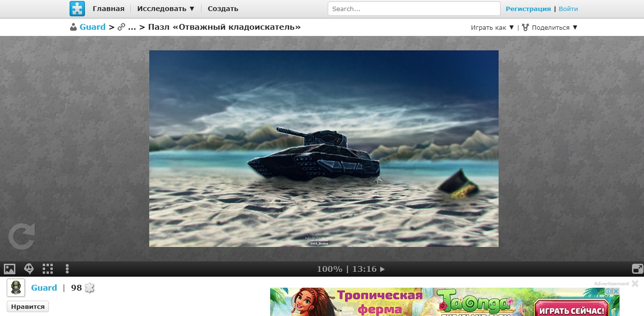This screenshot has width=644, height=316.
Task: Open the Guard author link below the puzzle
Action: pyautogui.click(x=44, y=288)
